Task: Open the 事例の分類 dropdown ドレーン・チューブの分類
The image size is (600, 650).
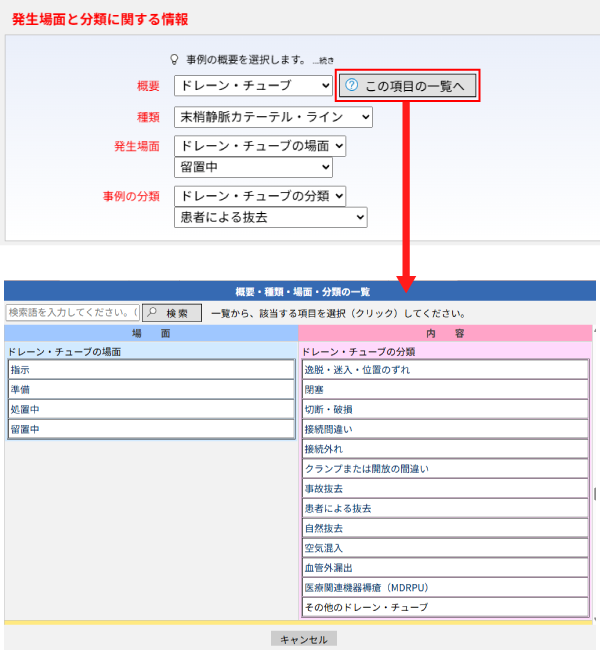Action: [259, 196]
